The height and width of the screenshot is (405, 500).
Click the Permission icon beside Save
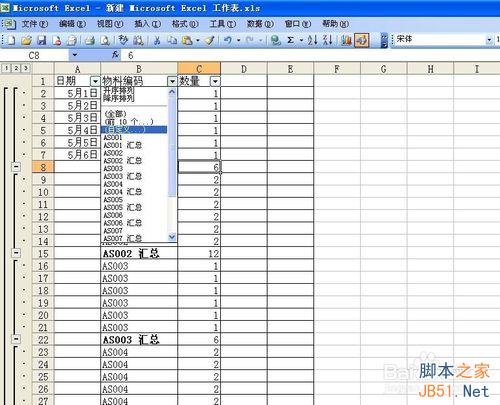click(x=57, y=40)
